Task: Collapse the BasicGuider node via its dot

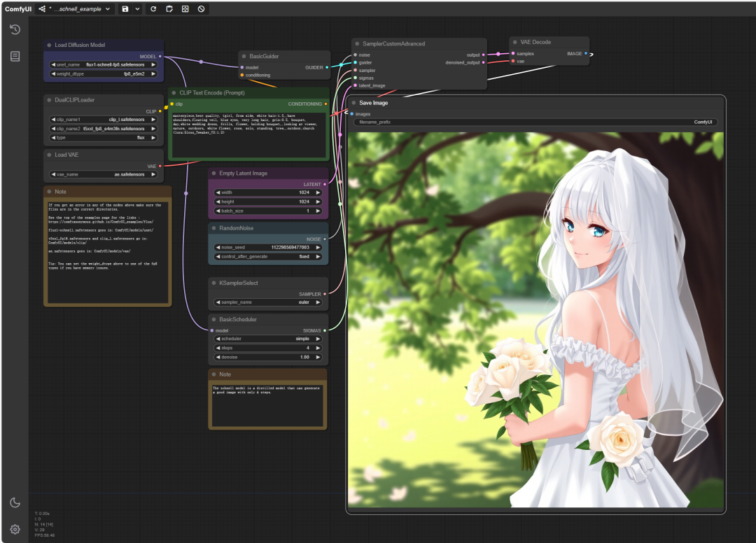Action: [x=244, y=57]
